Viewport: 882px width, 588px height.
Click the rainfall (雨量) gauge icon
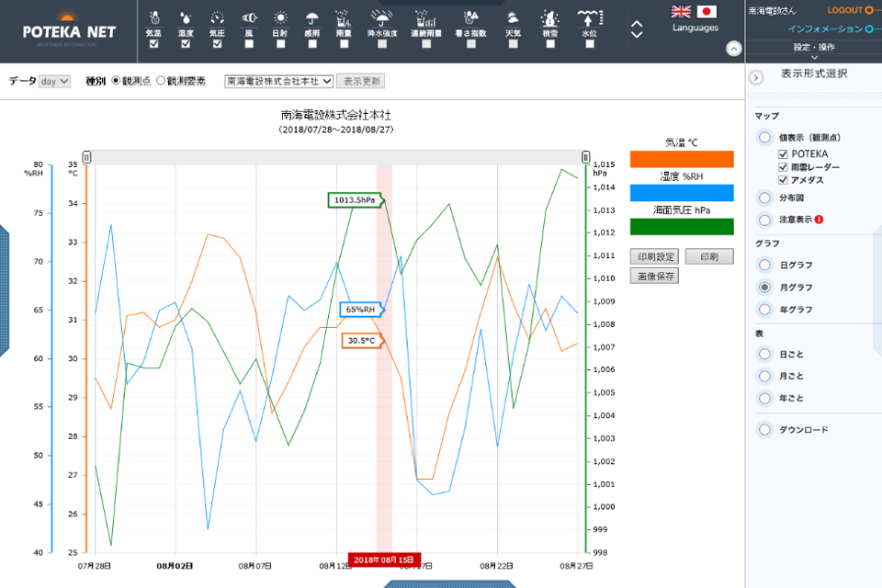click(344, 18)
